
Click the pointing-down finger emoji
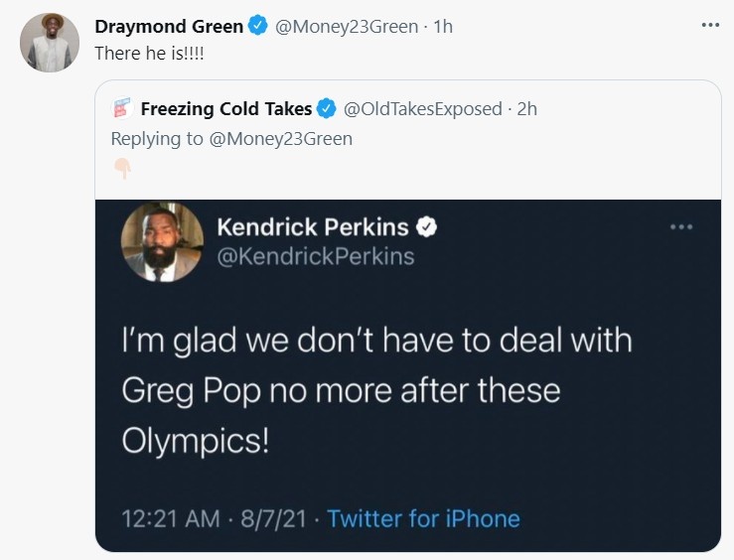(x=121, y=169)
